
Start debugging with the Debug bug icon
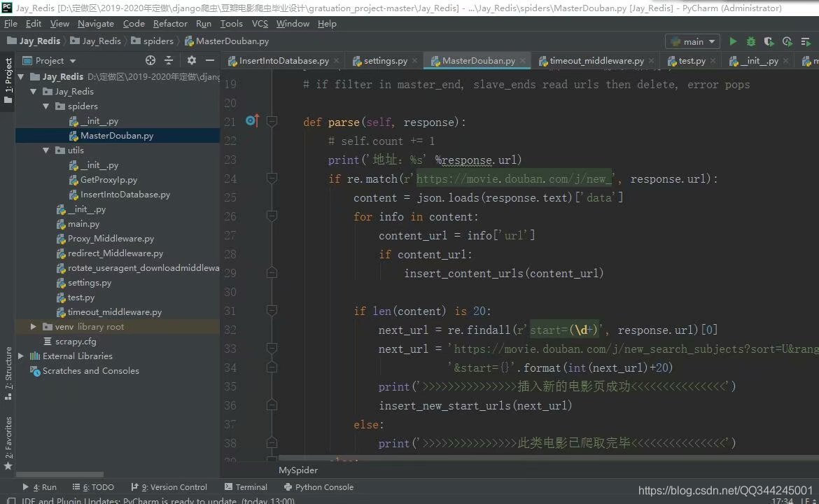(749, 41)
